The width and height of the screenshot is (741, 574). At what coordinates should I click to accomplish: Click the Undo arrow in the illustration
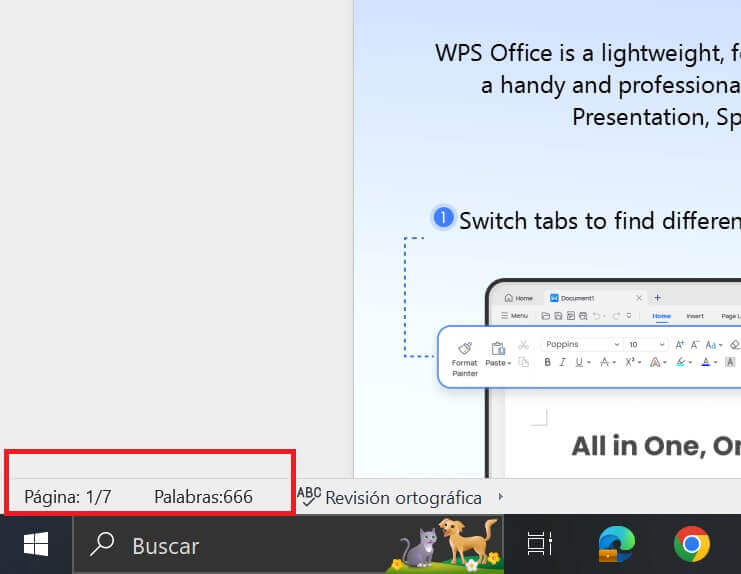(596, 316)
